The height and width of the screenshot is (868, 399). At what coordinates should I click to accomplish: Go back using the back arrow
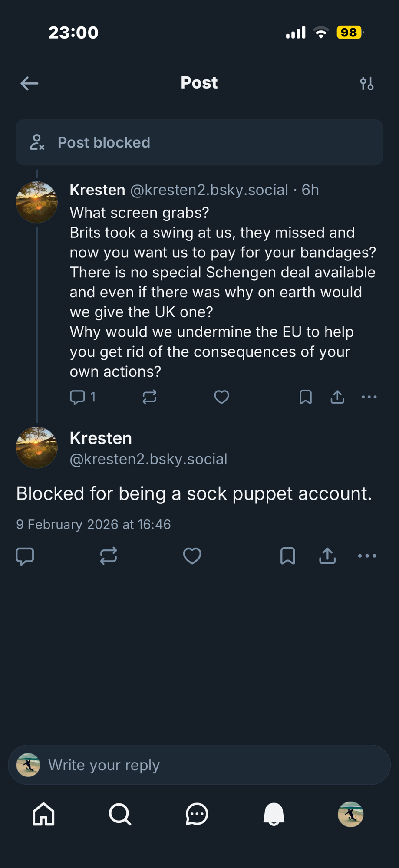30,83
